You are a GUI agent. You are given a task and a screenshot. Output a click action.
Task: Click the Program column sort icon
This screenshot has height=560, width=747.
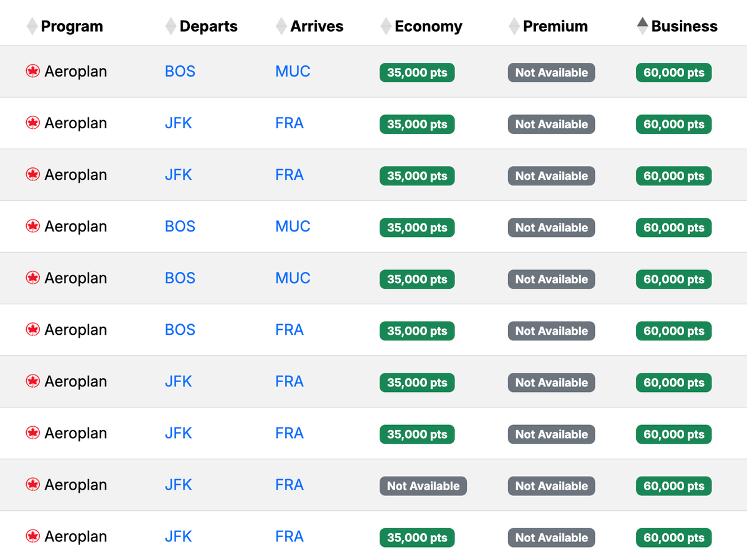tap(32, 26)
